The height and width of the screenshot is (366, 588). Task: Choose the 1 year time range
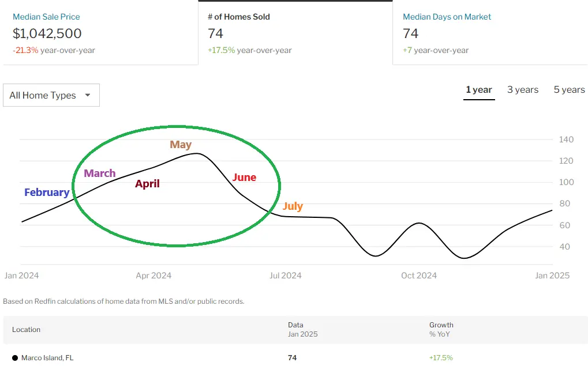coord(478,90)
